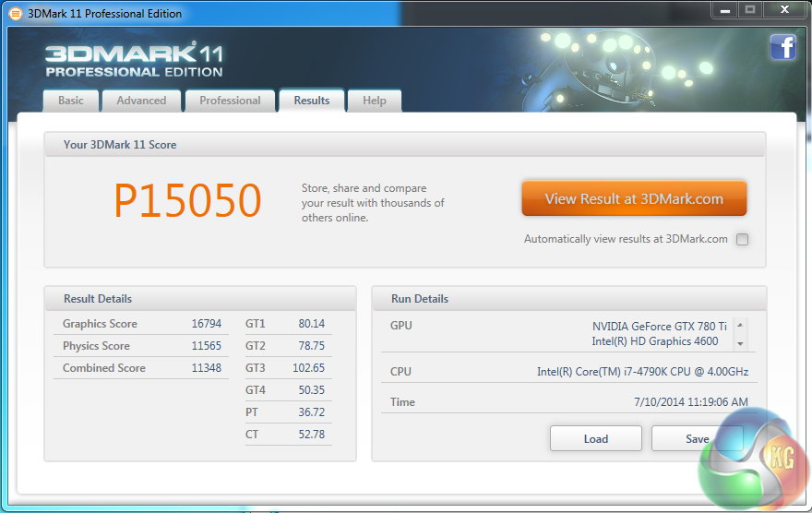This screenshot has height=513, width=812.
Task: Click the Run Details panel header
Action: coord(568,299)
